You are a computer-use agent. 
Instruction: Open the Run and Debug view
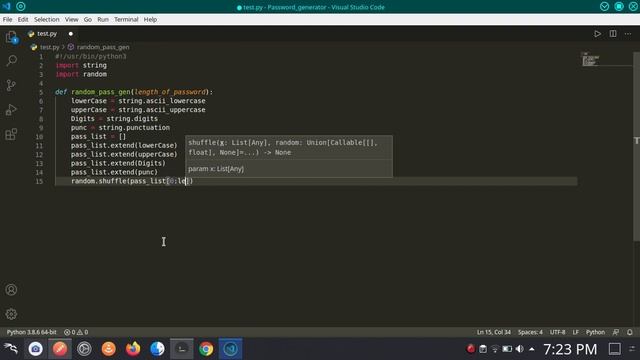[x=11, y=110]
